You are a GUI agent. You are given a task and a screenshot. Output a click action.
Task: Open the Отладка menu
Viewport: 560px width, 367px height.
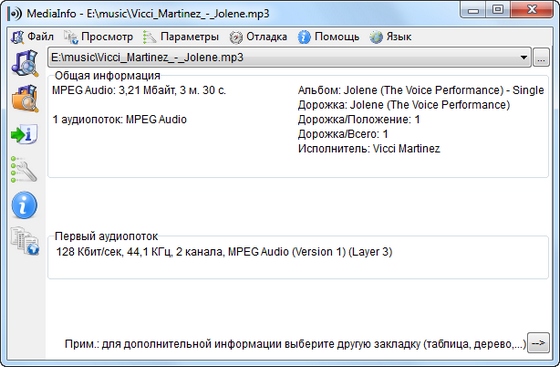pyautogui.click(x=267, y=36)
